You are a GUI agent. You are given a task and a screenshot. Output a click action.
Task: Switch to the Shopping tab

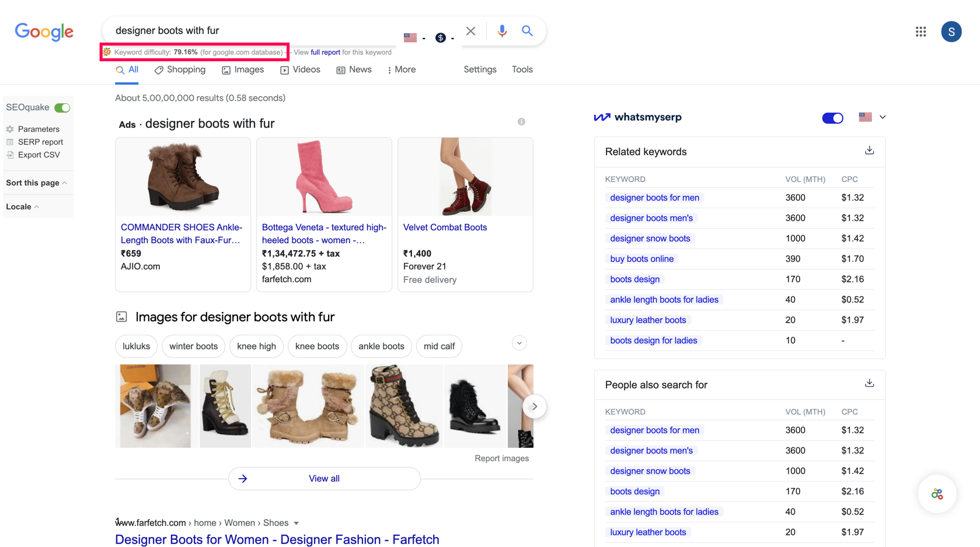click(x=180, y=70)
